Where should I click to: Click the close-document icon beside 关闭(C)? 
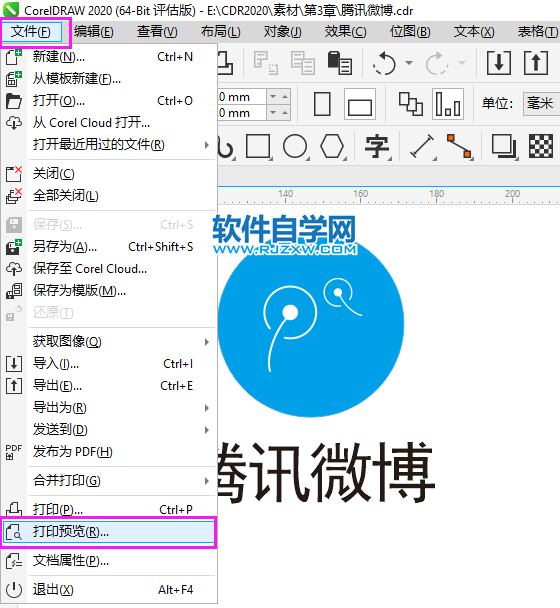click(x=14, y=174)
